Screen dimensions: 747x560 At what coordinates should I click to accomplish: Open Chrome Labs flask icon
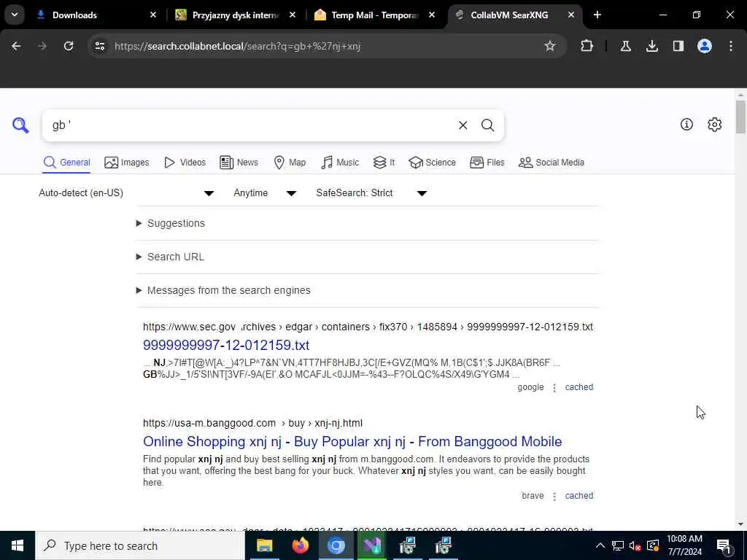[625, 46]
